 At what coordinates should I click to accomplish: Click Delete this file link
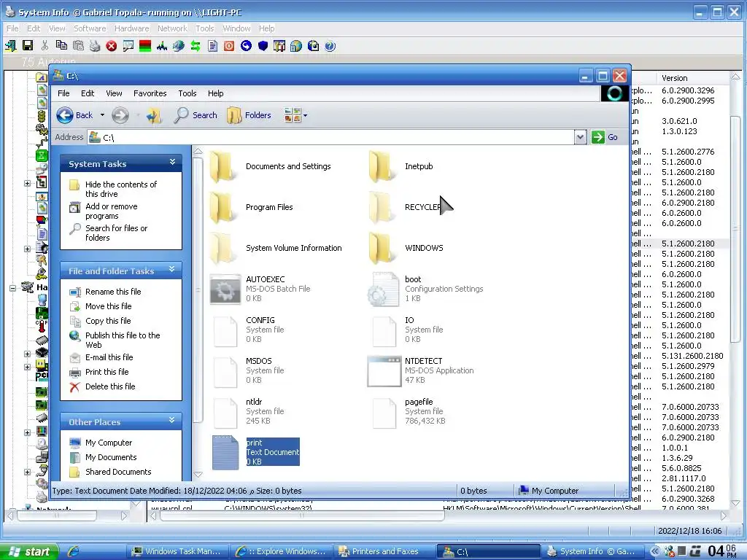110,386
